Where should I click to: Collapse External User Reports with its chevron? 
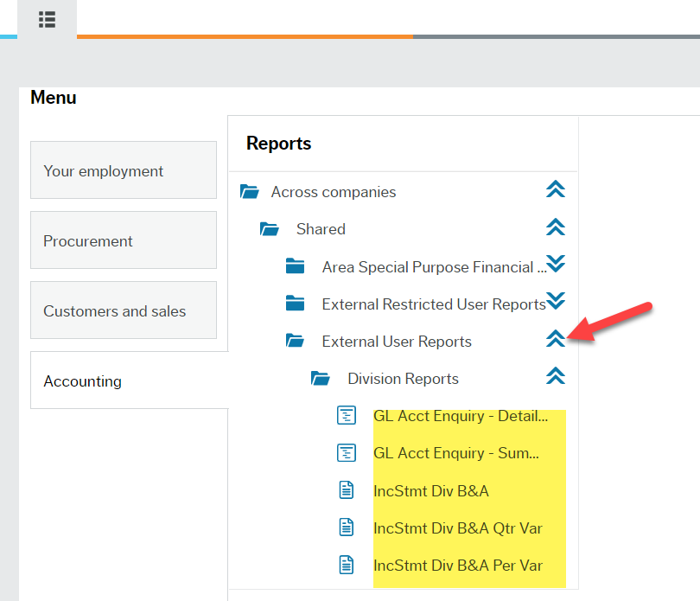pos(556,339)
